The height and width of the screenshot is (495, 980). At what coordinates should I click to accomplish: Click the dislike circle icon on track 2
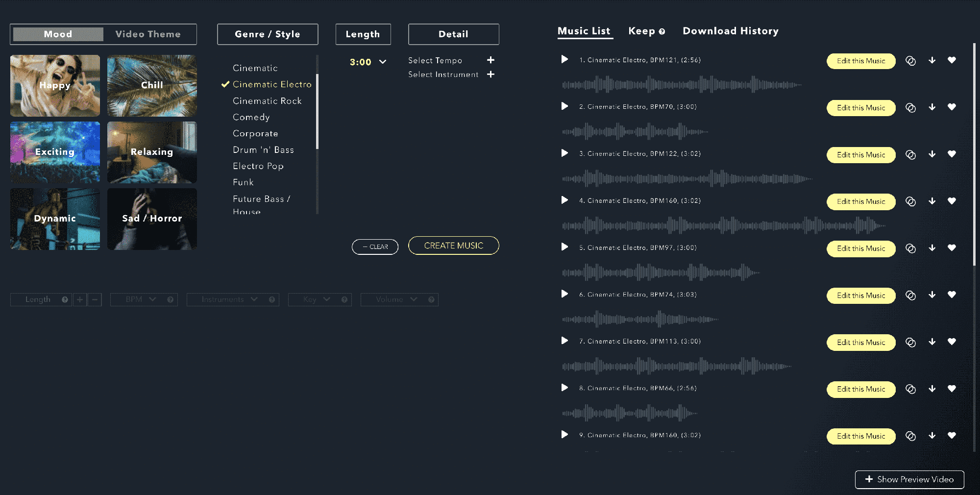911,107
